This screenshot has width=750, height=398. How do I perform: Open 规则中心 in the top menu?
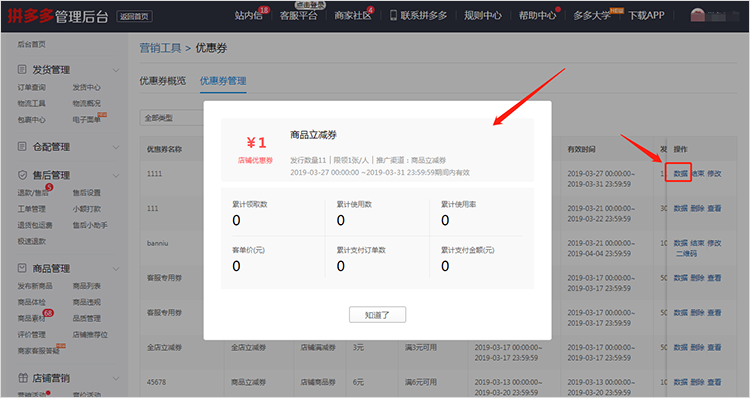click(483, 15)
